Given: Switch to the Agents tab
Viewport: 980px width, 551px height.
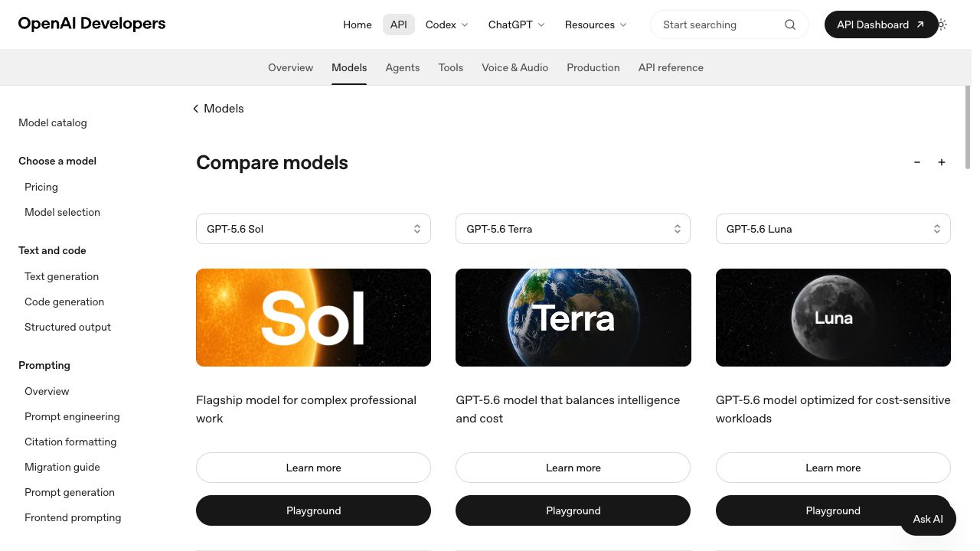Looking at the screenshot, I should click(403, 67).
